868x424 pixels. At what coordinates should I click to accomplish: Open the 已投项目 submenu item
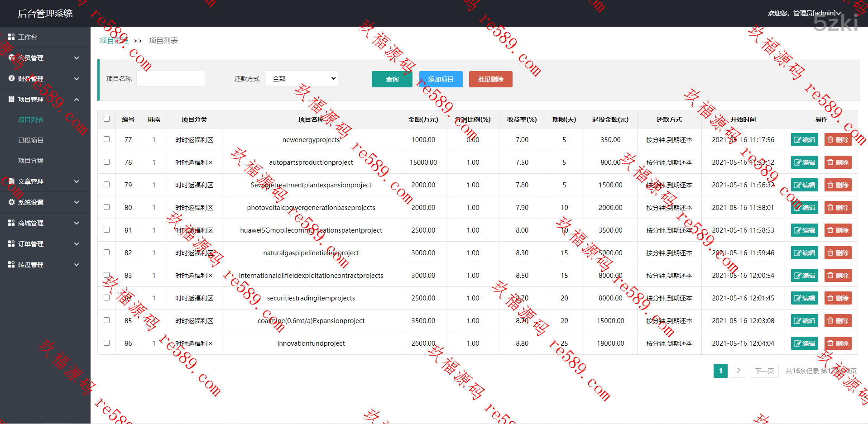pos(31,140)
